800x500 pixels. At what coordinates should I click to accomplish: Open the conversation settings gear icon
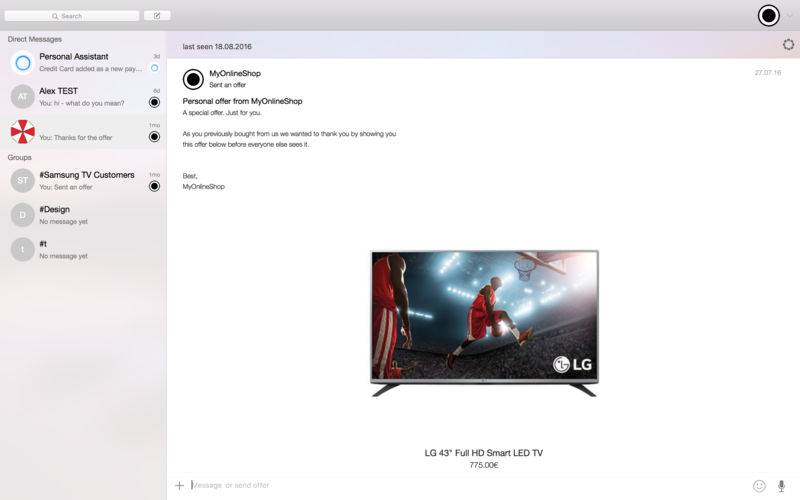pos(788,45)
